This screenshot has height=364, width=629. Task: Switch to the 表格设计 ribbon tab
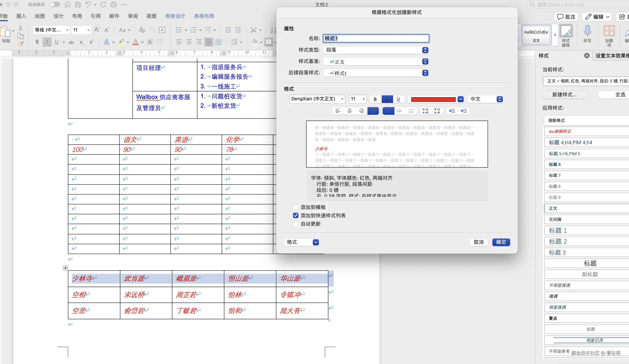pyautogui.click(x=175, y=16)
